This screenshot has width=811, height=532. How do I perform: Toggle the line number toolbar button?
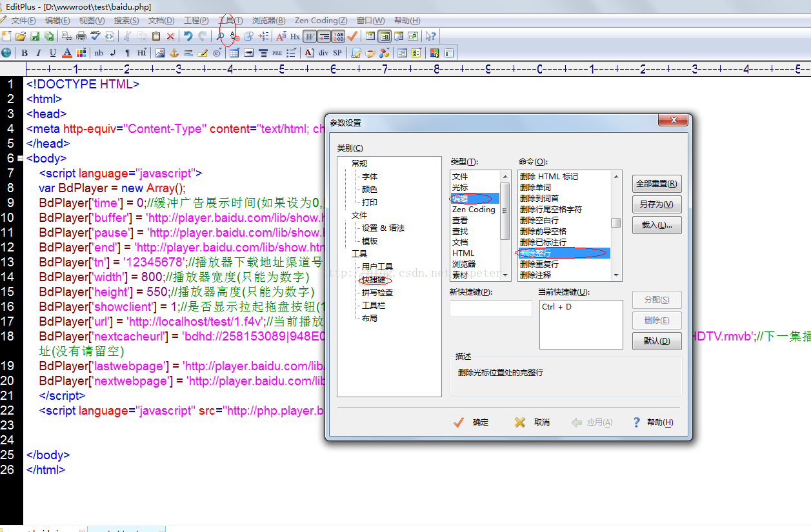338,37
